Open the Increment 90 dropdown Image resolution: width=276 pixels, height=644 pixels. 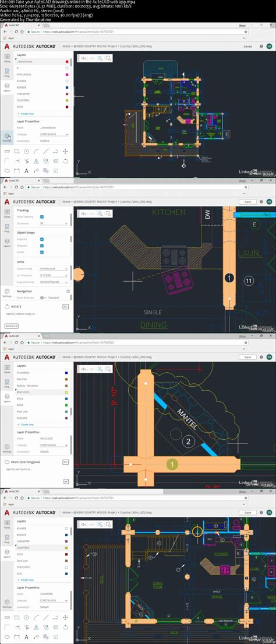coord(54,223)
